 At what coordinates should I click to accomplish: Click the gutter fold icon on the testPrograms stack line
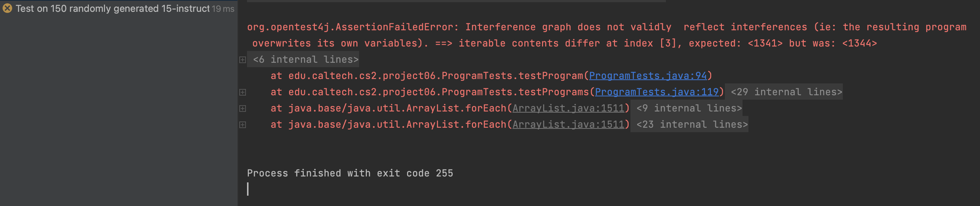click(242, 92)
